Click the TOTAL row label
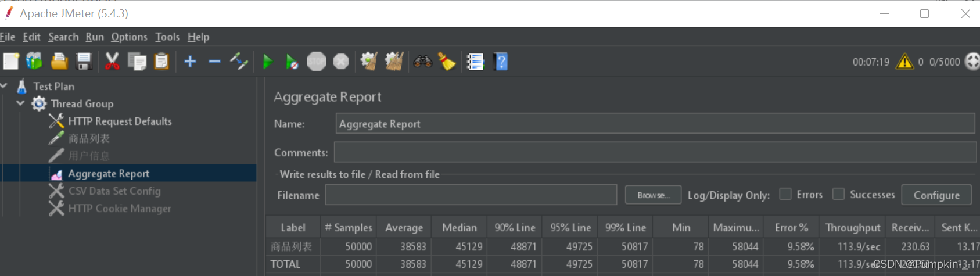 coord(285,264)
